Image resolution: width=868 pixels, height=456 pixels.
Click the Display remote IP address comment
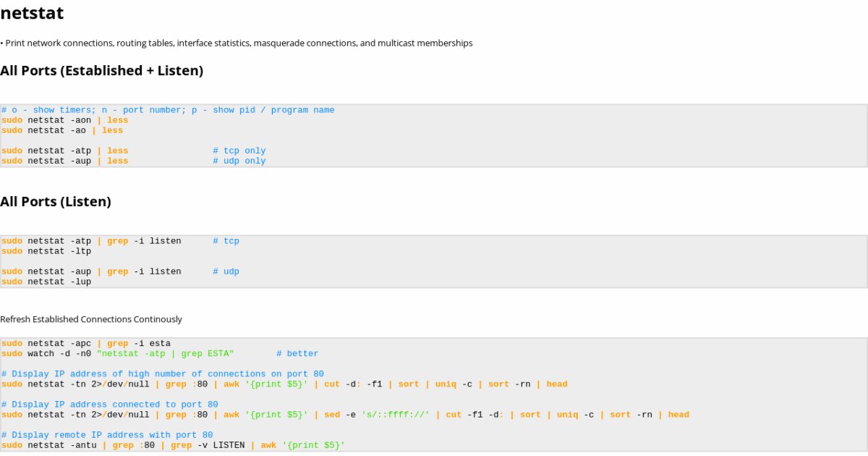(107, 435)
